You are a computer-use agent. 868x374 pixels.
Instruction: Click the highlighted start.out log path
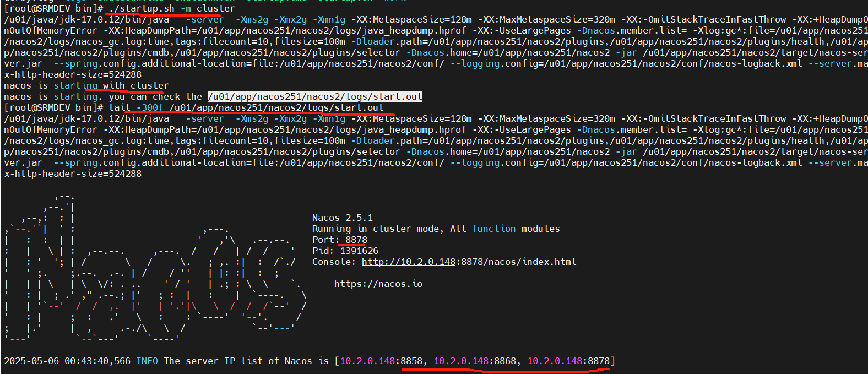pos(315,96)
